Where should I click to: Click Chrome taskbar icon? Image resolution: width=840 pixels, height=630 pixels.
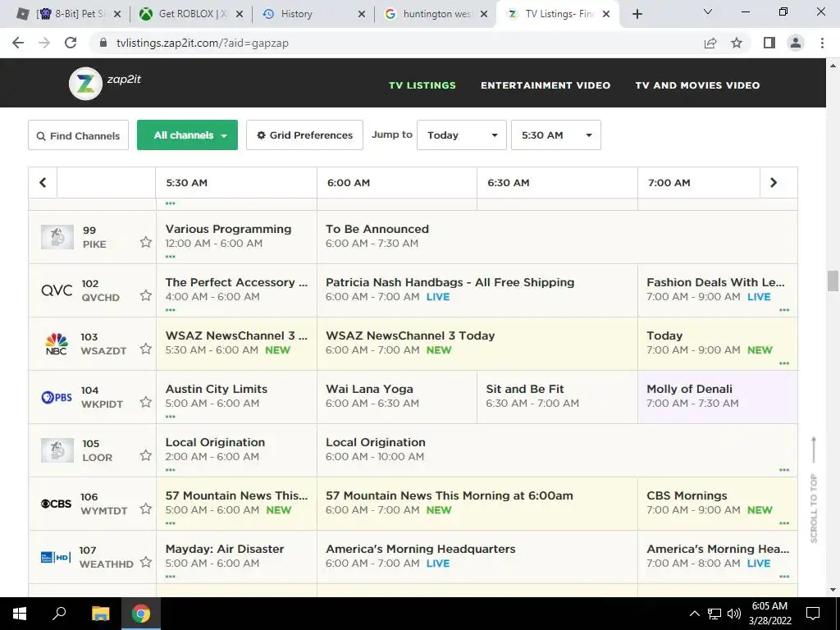coord(141,614)
